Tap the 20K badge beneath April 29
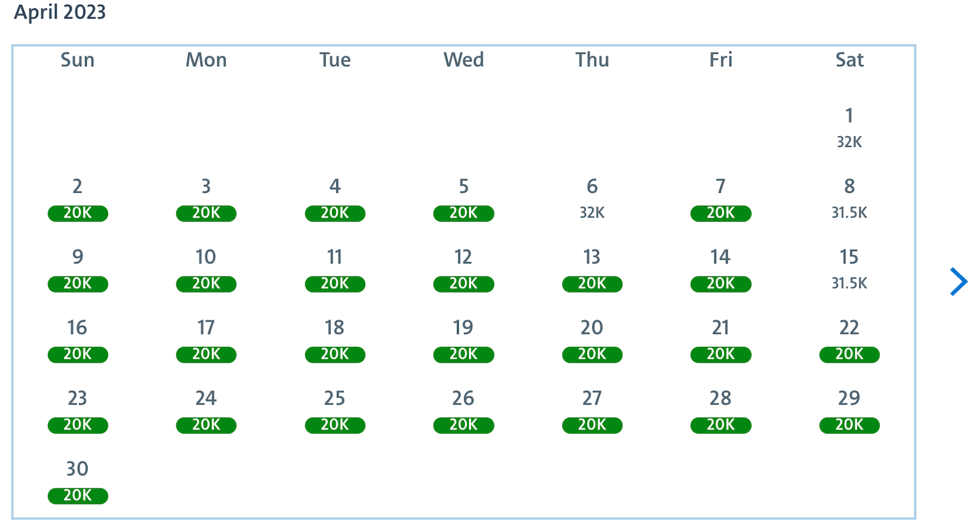980x525 pixels. pyautogui.click(x=849, y=425)
